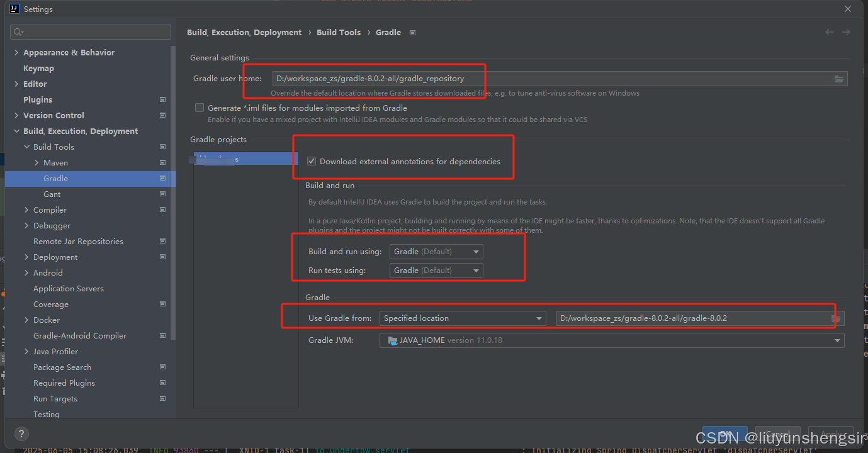The height and width of the screenshot is (453, 868).
Task: Expand the Debugger node
Action: click(26, 225)
